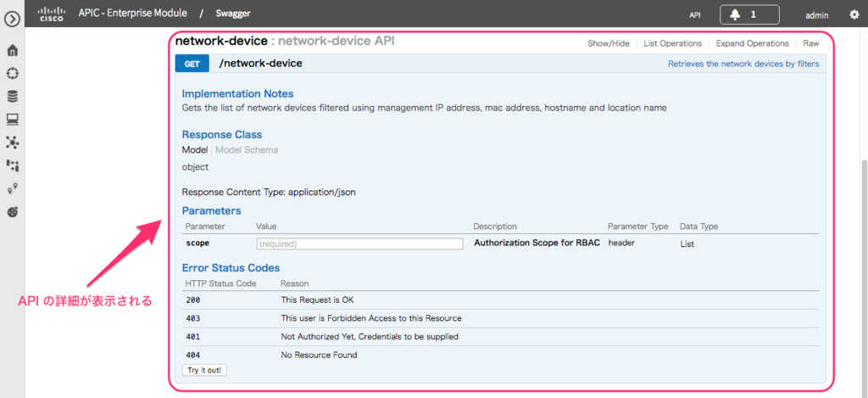Collapse the /network-device operation path
868x398 pixels.
coord(261,64)
